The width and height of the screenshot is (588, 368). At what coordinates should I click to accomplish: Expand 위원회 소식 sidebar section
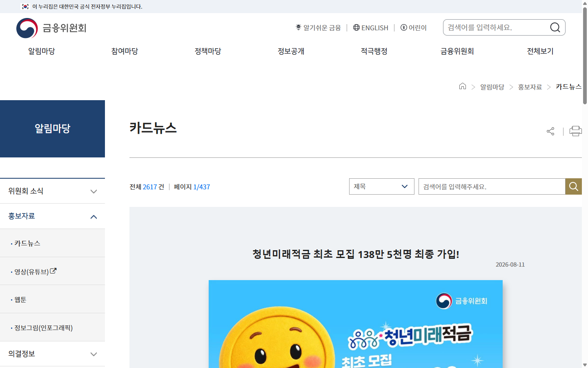point(52,191)
